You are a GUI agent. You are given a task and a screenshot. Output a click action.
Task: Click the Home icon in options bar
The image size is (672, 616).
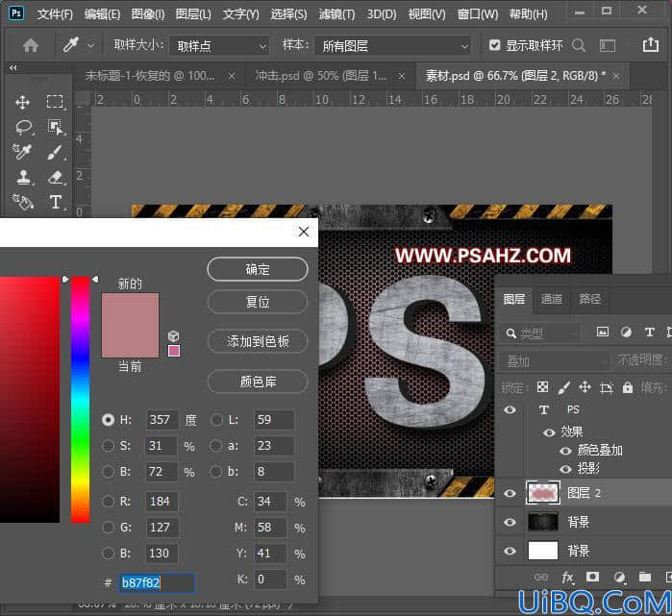pos(31,45)
